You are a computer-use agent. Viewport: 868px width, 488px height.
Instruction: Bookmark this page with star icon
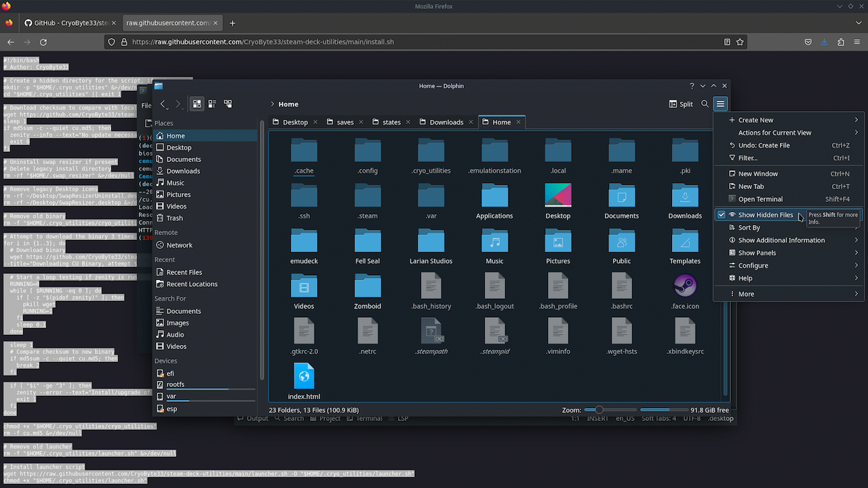[740, 41]
